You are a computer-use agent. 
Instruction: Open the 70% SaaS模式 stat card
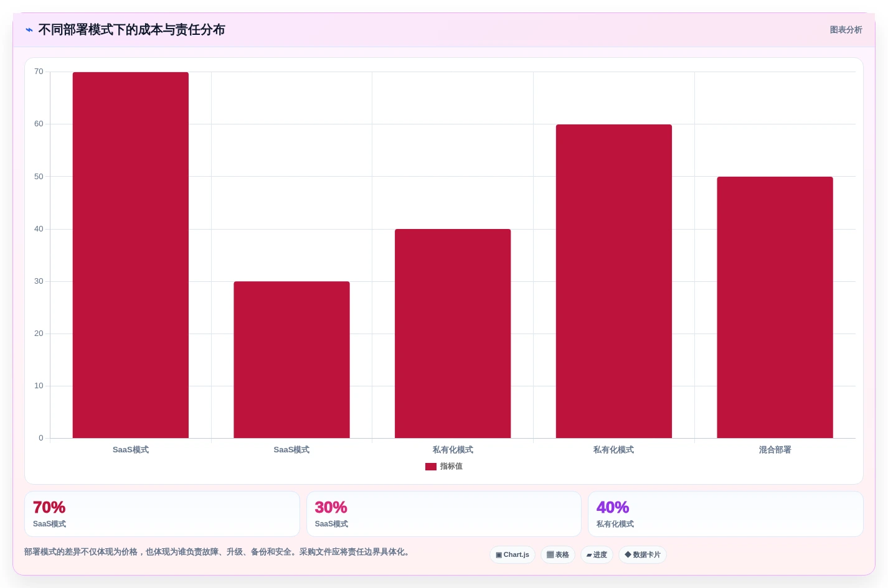point(162,514)
